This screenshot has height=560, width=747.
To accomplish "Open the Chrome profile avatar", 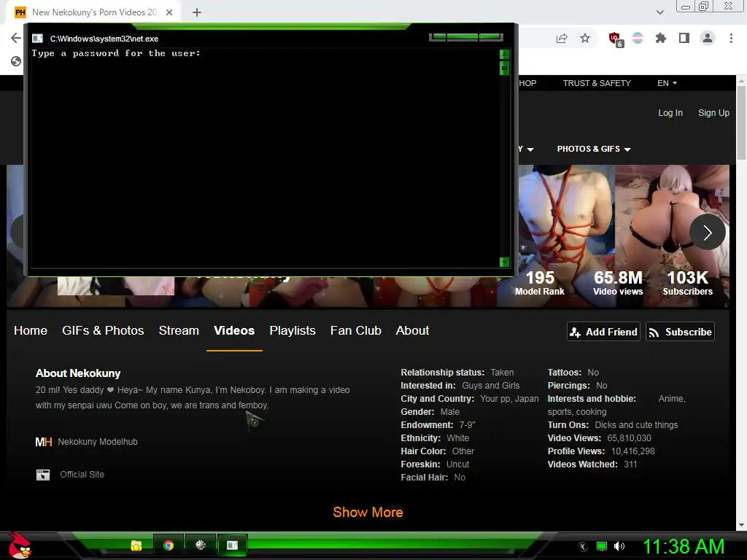I will (708, 38).
